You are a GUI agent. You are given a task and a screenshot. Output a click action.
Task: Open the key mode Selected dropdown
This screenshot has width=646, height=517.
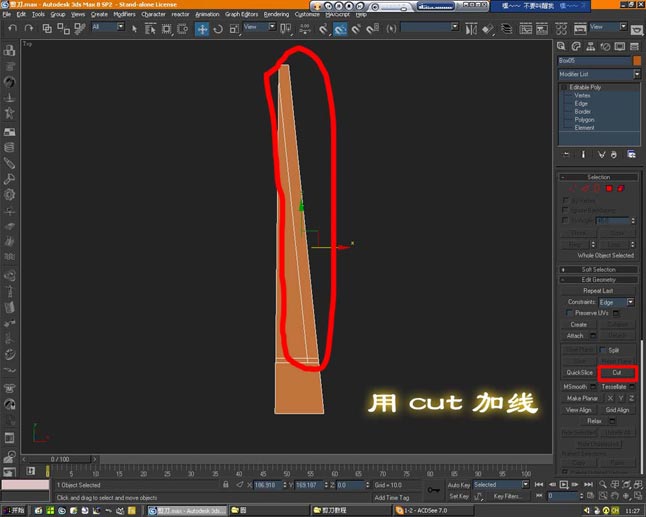(x=501, y=484)
